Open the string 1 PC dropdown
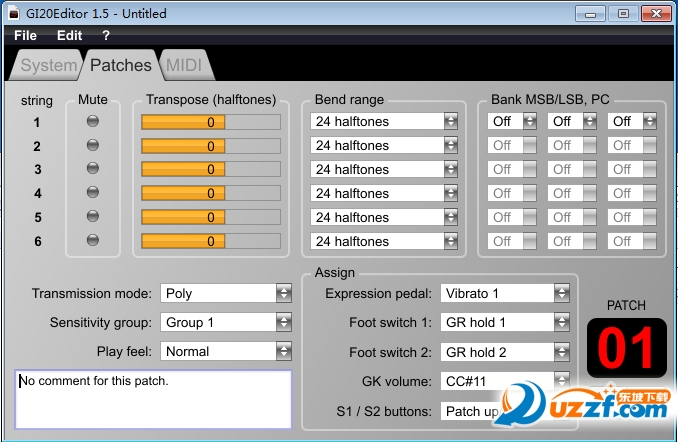Screen dimensions: 678x442 (x=632, y=122)
